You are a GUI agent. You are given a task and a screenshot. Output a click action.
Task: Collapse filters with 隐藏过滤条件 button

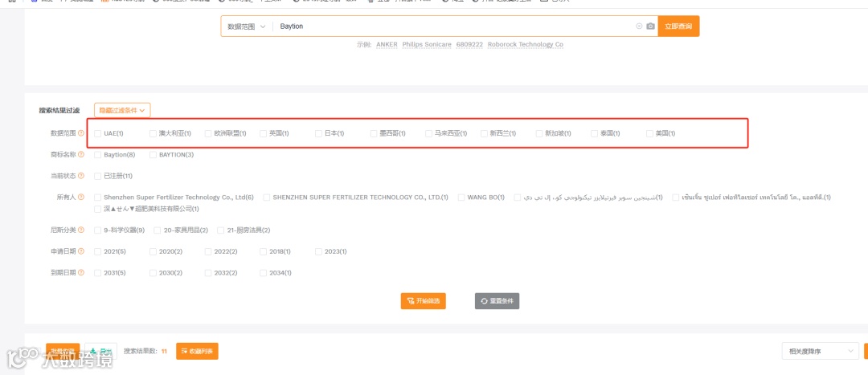(122, 110)
